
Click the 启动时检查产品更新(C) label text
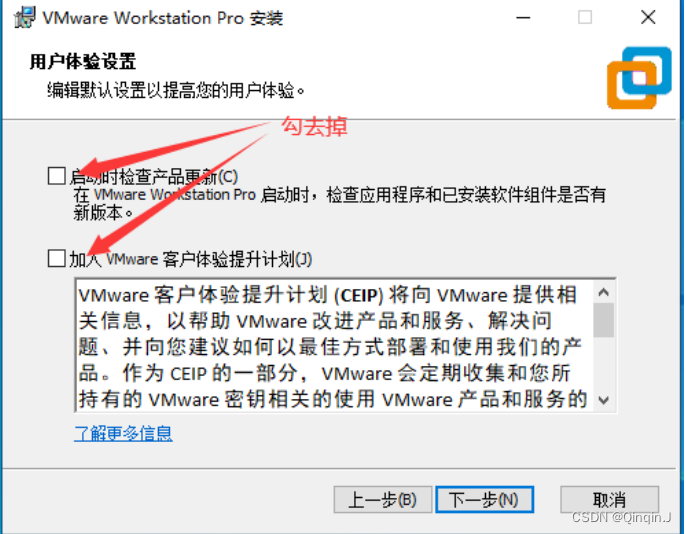[154, 177]
